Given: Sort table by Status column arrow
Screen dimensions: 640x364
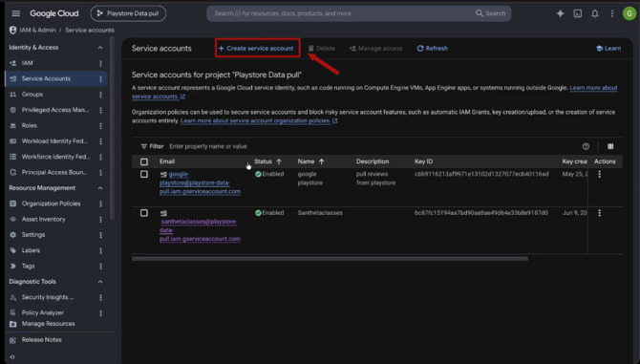Looking at the screenshot, I should click(279, 161).
